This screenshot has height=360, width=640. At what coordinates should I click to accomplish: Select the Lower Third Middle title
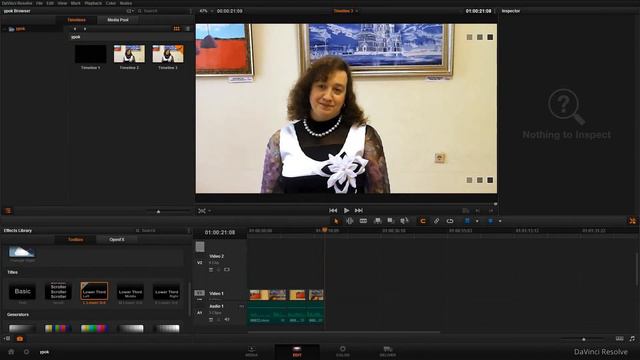coord(130,291)
